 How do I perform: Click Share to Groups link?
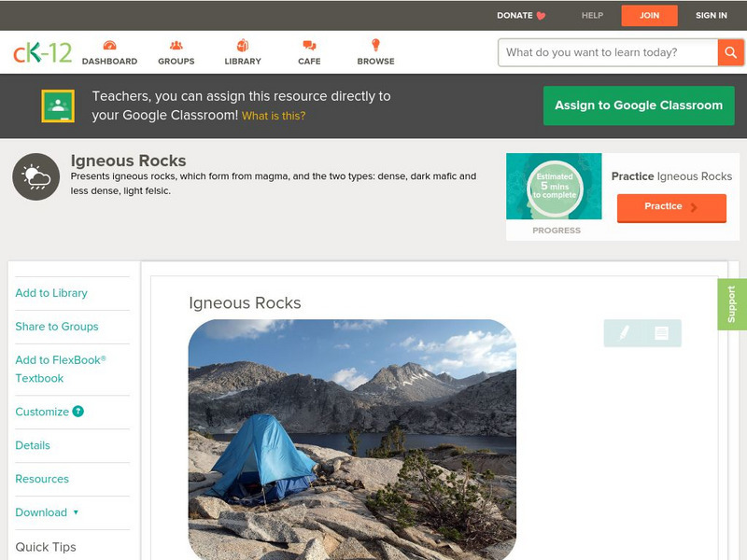click(57, 327)
